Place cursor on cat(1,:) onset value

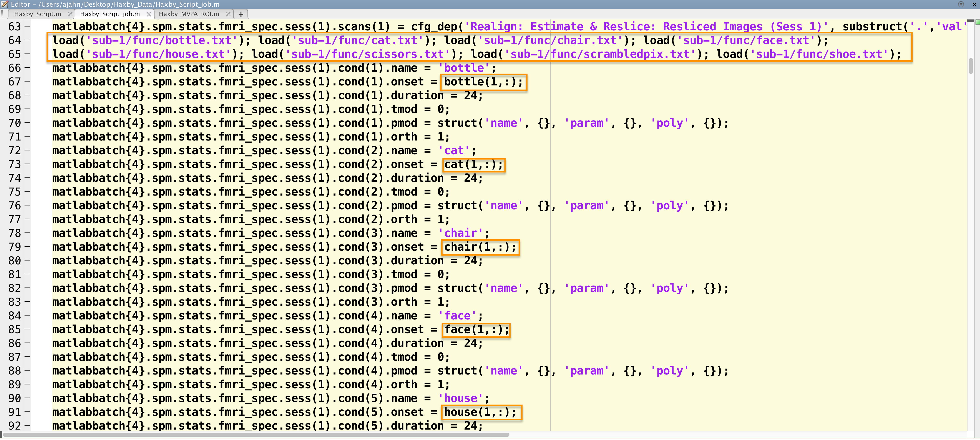(x=473, y=164)
